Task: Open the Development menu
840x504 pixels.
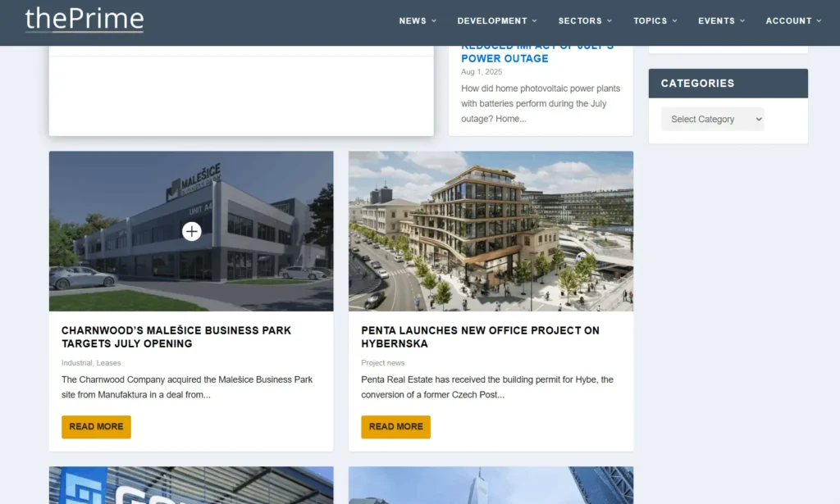Action: tap(496, 20)
